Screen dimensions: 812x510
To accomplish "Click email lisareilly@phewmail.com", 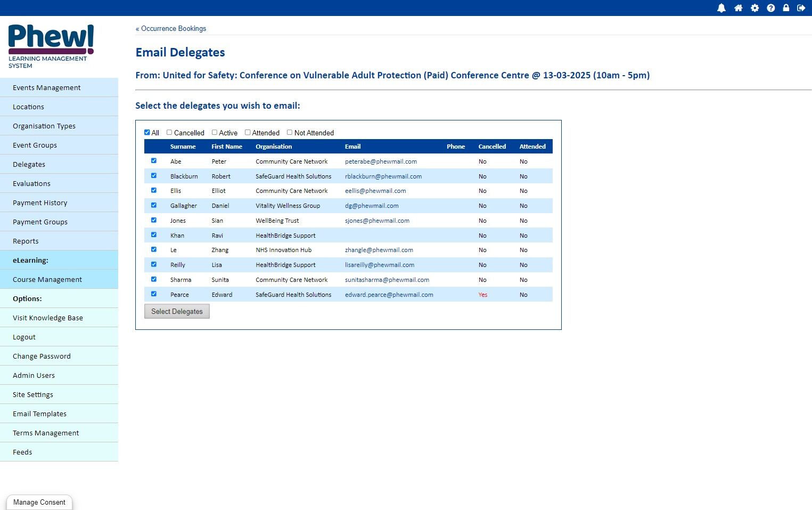I will (380, 265).
